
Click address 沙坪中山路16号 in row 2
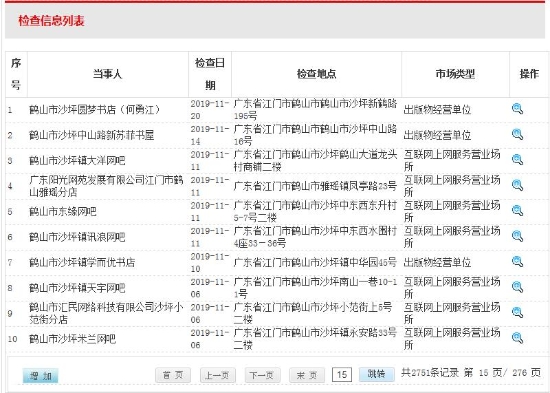[x=315, y=135]
